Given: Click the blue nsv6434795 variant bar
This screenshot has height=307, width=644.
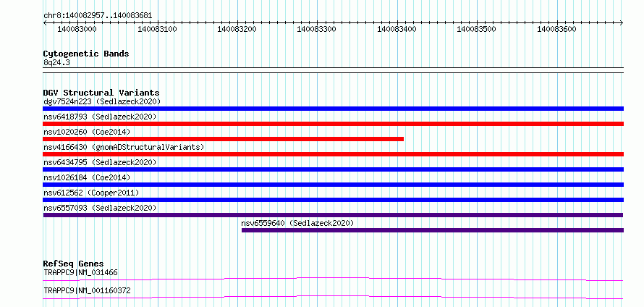Looking at the screenshot, I should [x=334, y=169].
